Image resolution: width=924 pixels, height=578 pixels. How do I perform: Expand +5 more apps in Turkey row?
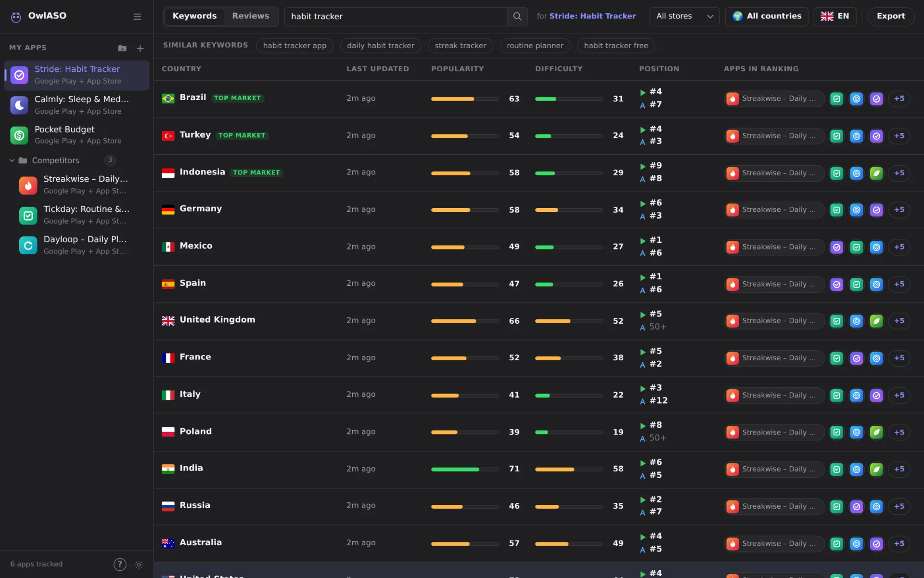899,136
